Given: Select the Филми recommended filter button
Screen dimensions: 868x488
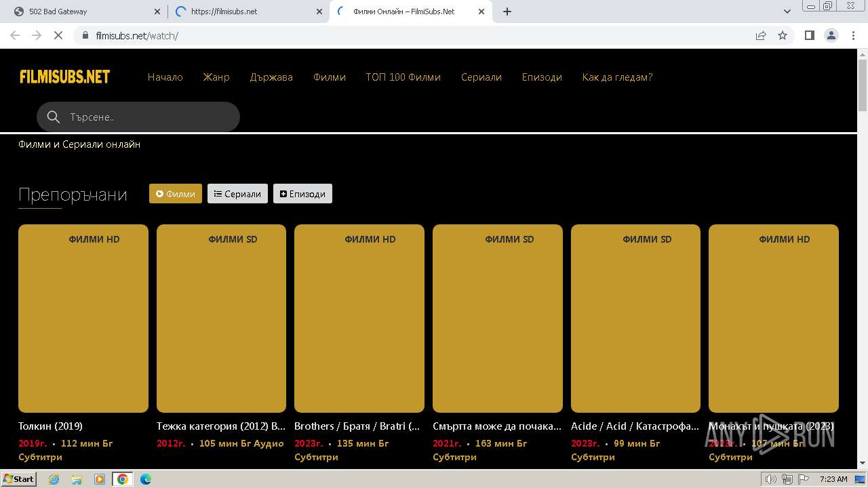Looking at the screenshot, I should coord(176,194).
